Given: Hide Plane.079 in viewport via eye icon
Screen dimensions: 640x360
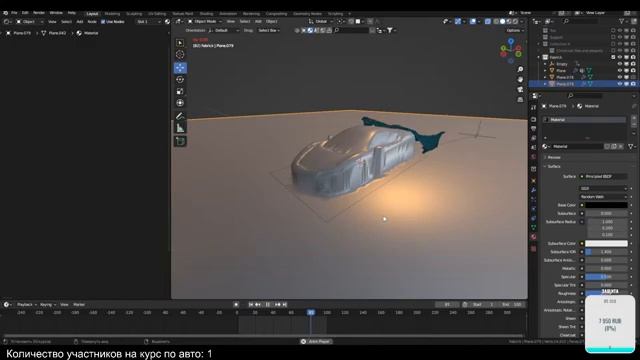Looking at the screenshot, I should coord(620,84).
